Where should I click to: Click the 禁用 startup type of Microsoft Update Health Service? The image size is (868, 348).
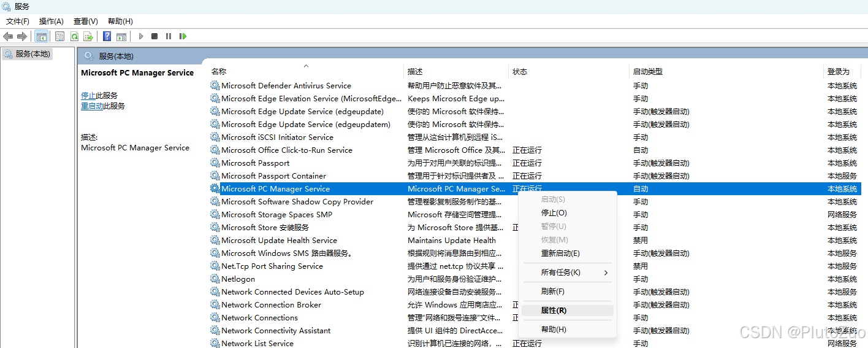tap(641, 240)
